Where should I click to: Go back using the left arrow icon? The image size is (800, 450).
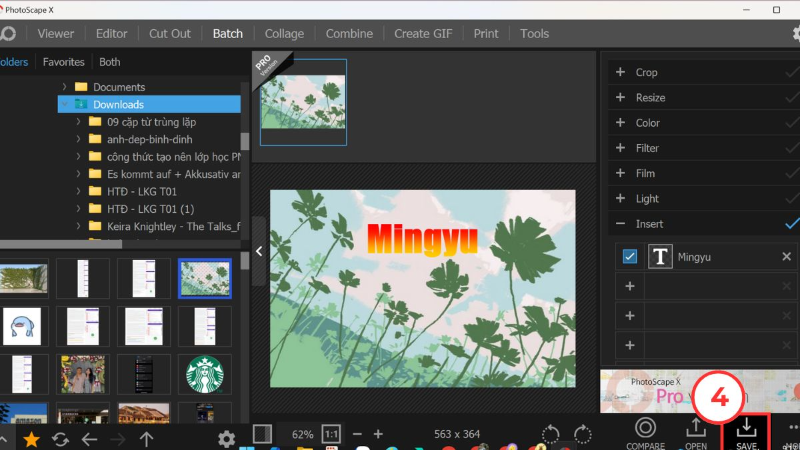[x=89, y=439]
